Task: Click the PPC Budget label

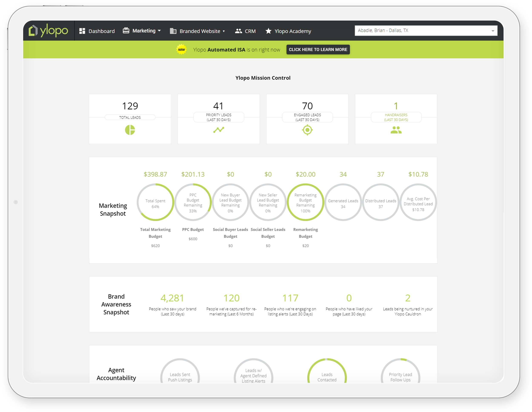Action: click(193, 229)
